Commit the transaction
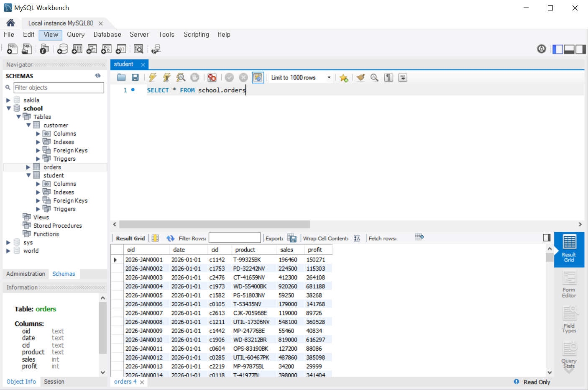The height and width of the screenshot is (390, 588). tap(229, 77)
